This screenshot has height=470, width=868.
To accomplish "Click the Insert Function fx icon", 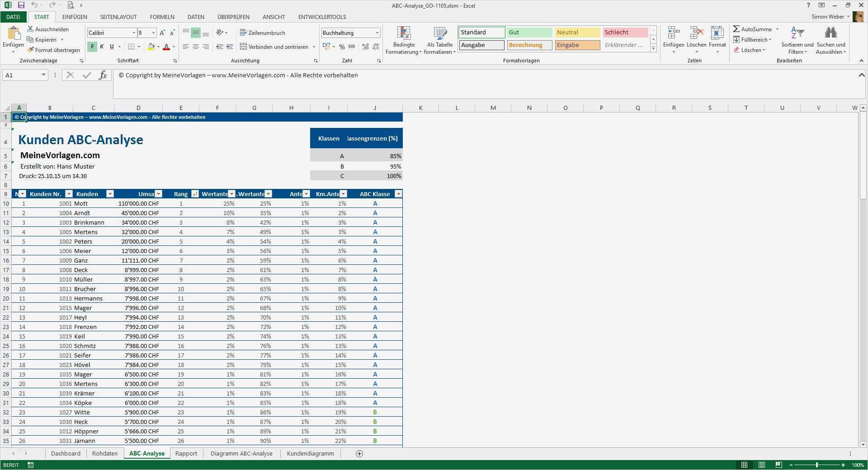I will tap(103, 75).
